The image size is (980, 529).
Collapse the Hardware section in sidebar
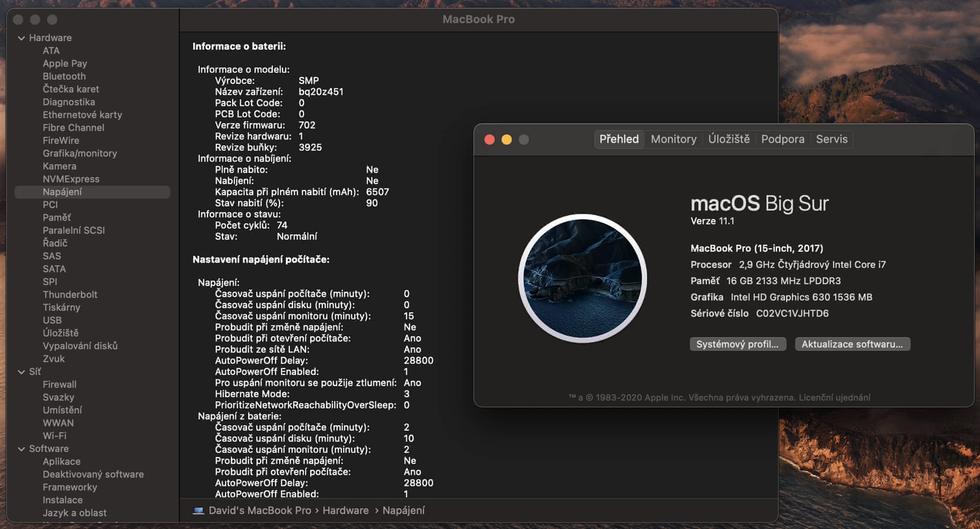point(21,38)
